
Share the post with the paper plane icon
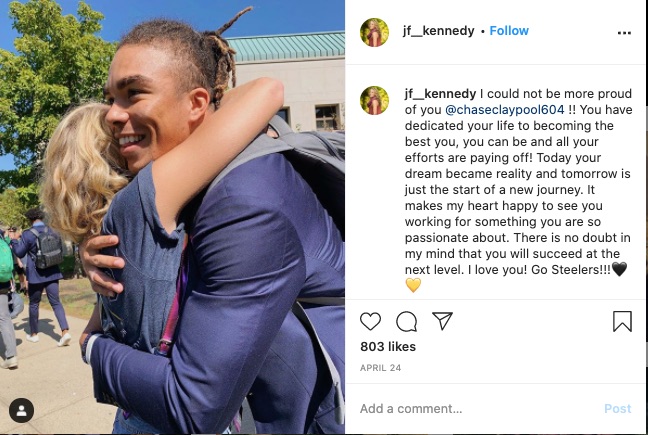coord(442,321)
